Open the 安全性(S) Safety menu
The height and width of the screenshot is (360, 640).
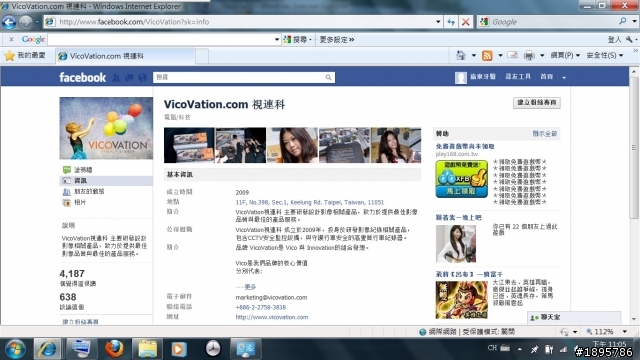pos(604,55)
